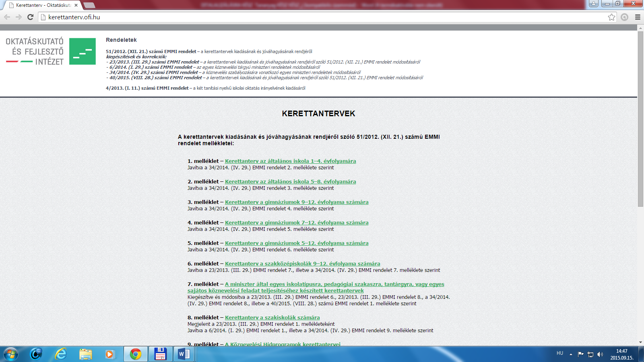Click the HU language indicator in tray
644x362 pixels.
point(560,353)
